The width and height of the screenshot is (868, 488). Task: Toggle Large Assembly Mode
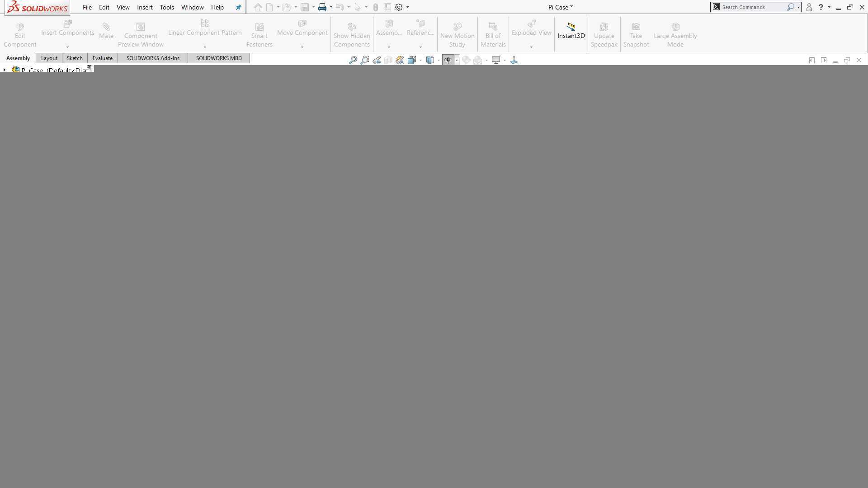tap(675, 35)
